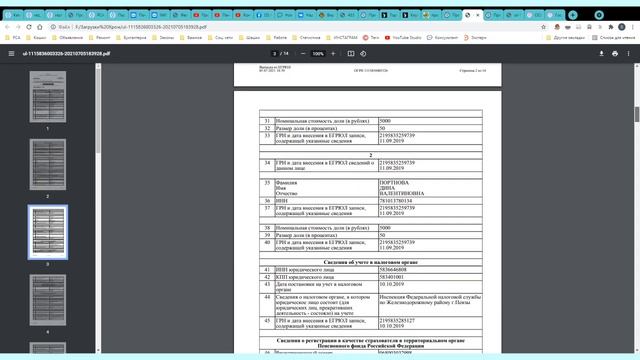Rotate the PDF document counterclockwise

(363, 53)
